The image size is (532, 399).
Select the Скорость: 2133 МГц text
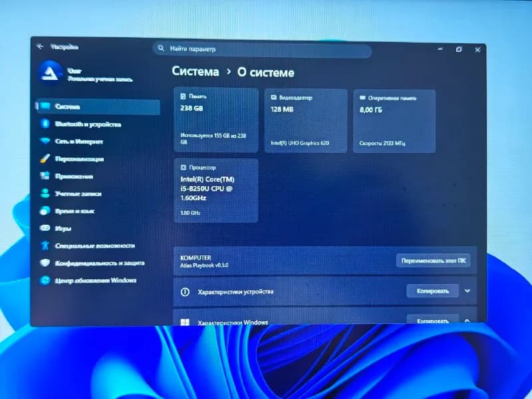[382, 143]
